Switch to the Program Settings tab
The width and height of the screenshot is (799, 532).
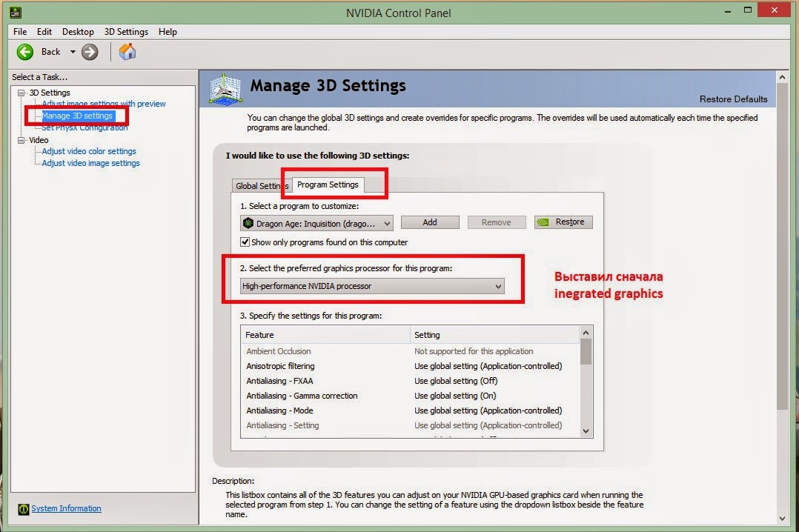328,184
